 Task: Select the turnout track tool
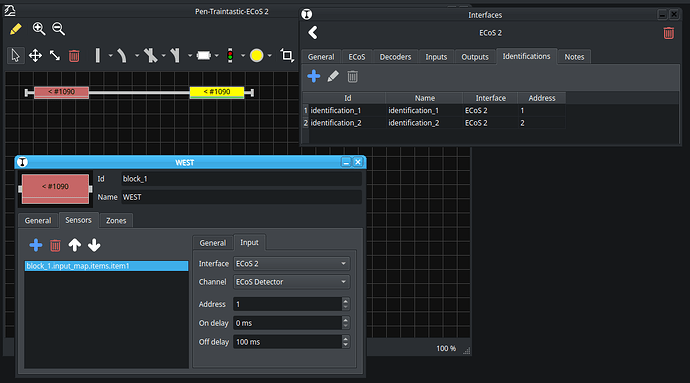pyautogui.click(x=175, y=55)
